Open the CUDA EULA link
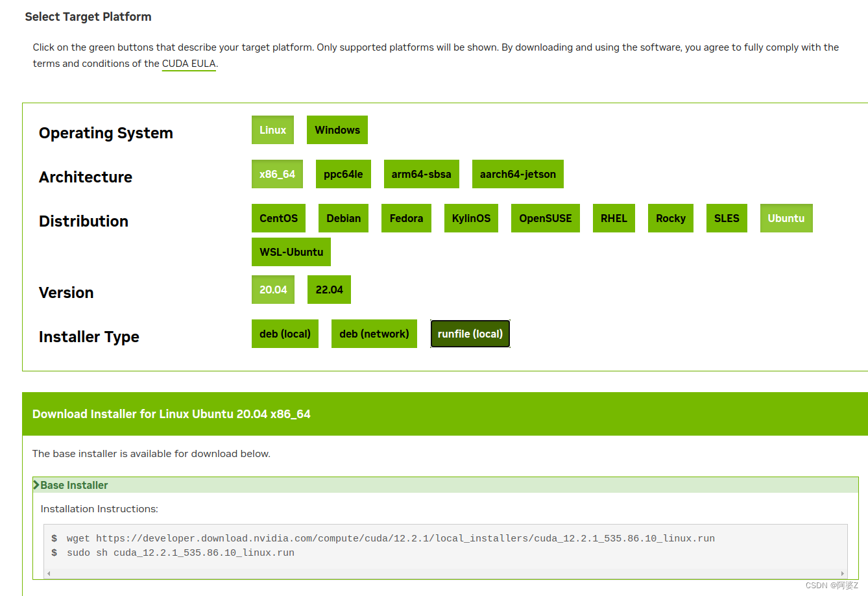The width and height of the screenshot is (868, 596). pyautogui.click(x=189, y=64)
